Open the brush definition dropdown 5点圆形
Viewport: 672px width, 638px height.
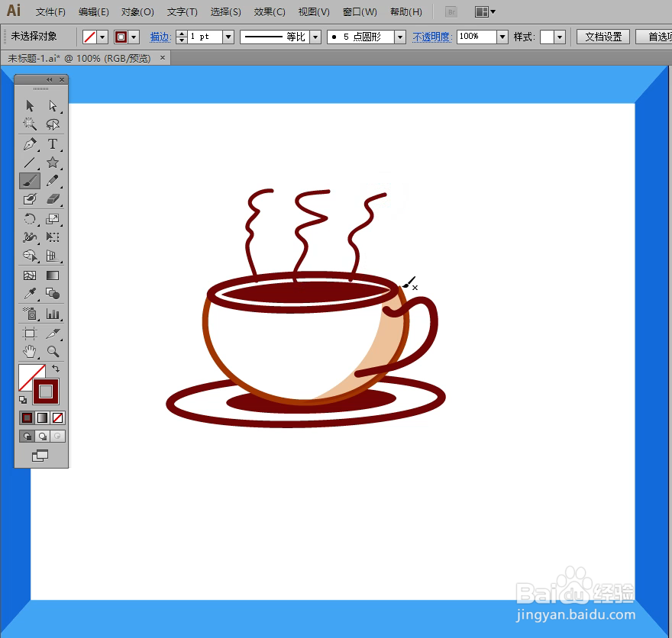400,37
